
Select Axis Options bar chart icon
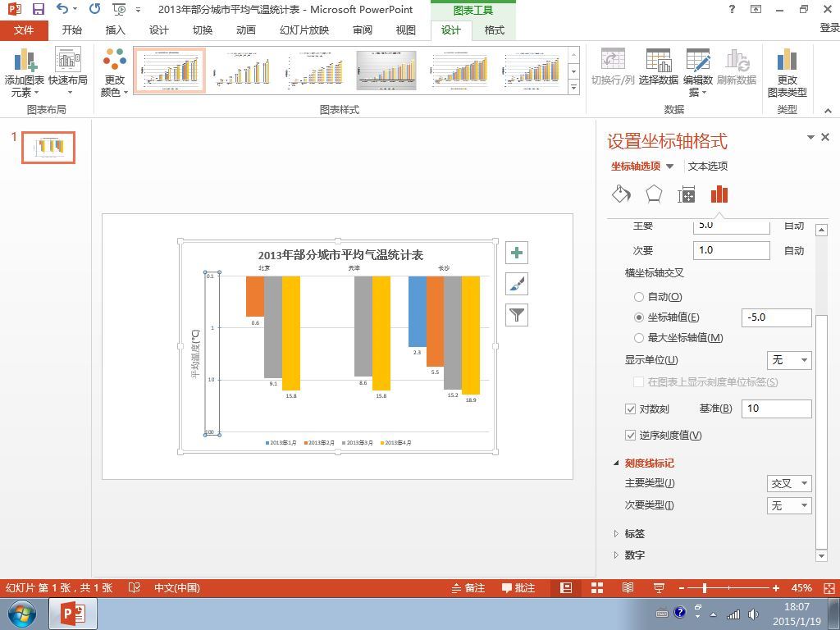[719, 194]
